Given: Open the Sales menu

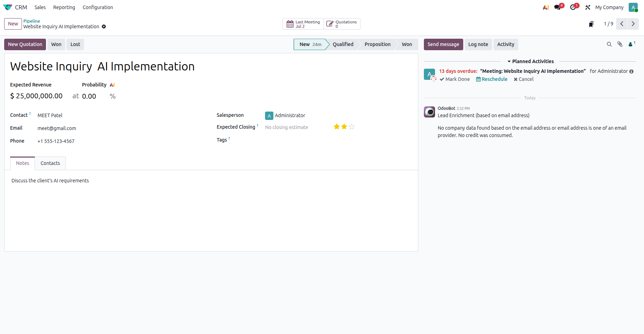Looking at the screenshot, I should pyautogui.click(x=40, y=7).
